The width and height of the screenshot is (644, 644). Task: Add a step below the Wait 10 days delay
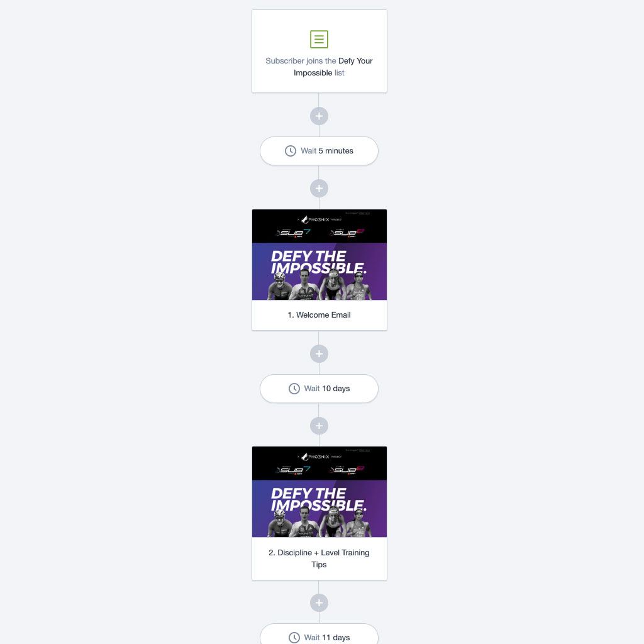point(319,426)
